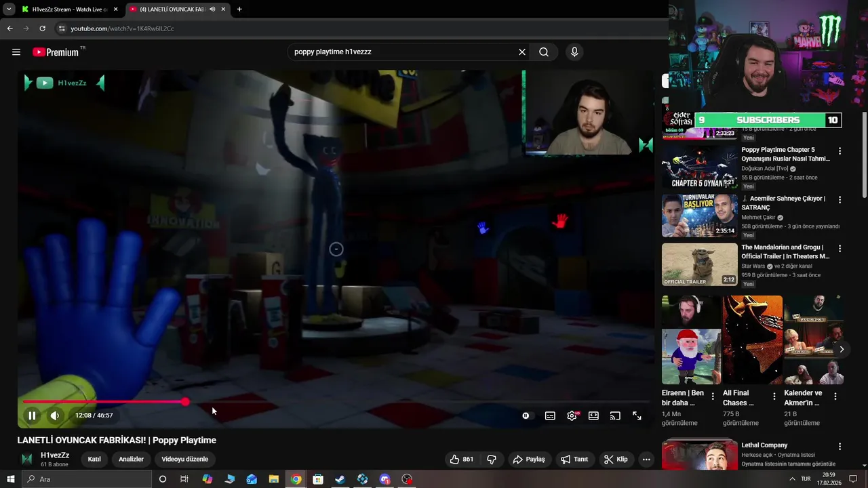Switch to theater mode view

pos(593,415)
